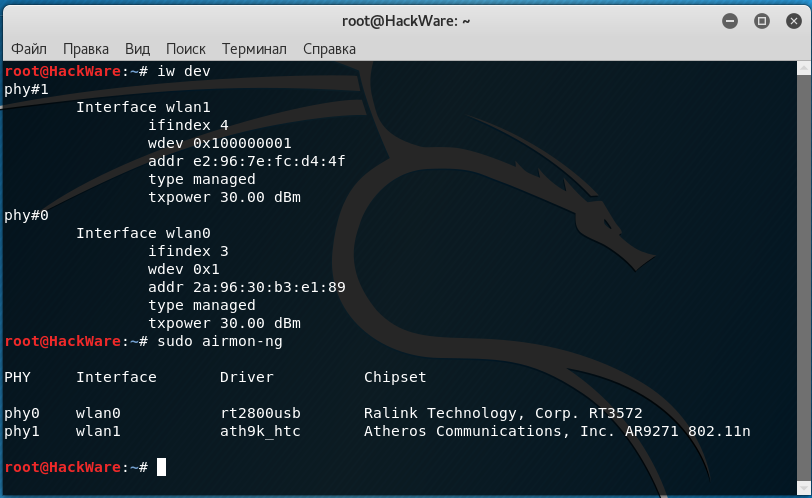
Task: Click the 'ifindex 3' line
Action: pos(188,251)
